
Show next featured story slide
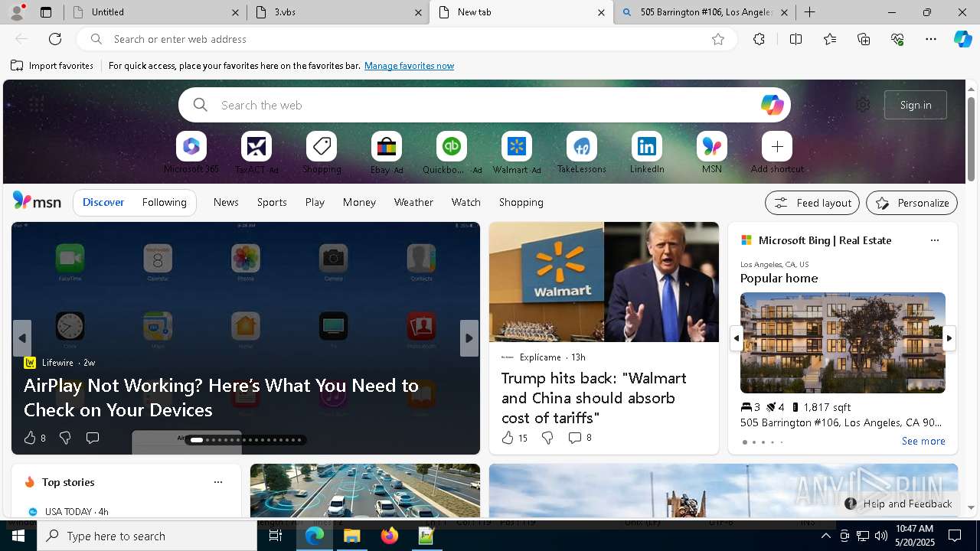pyautogui.click(x=469, y=338)
